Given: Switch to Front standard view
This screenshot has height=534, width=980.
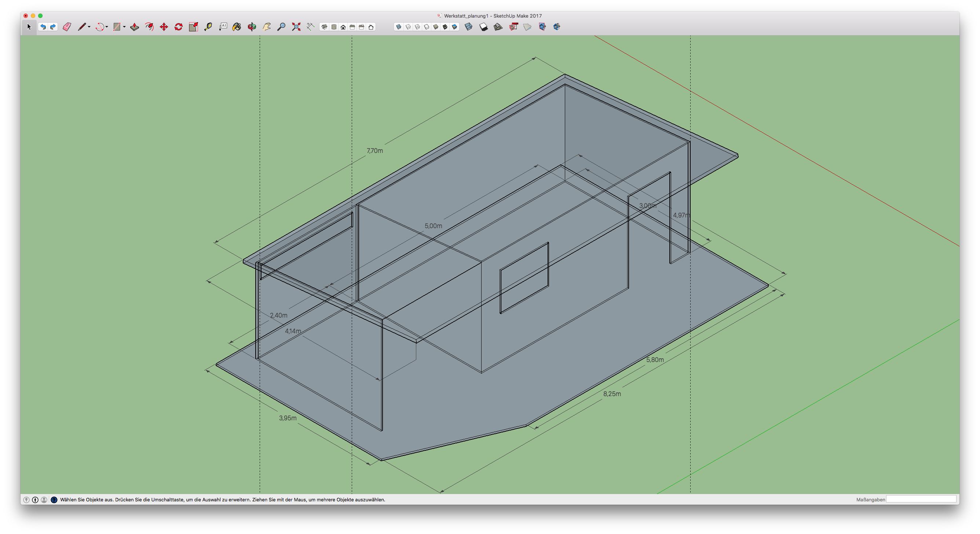Looking at the screenshot, I should point(343,27).
